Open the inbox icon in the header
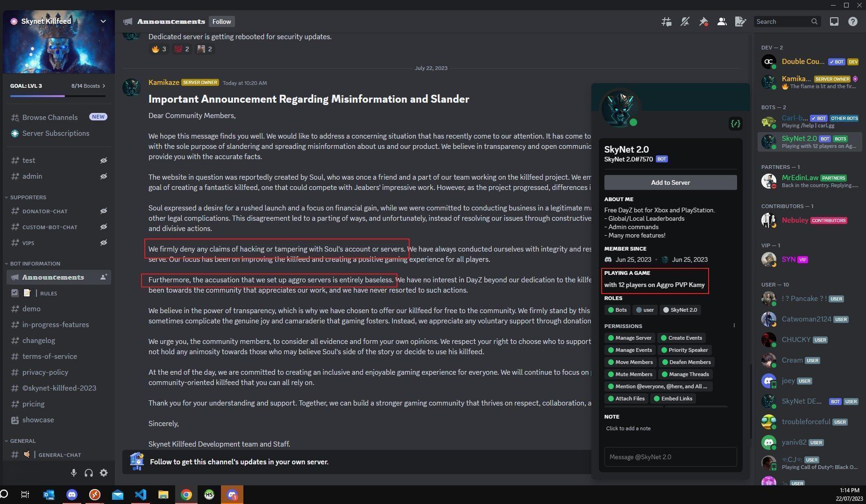The width and height of the screenshot is (866, 504). pyautogui.click(x=834, y=21)
